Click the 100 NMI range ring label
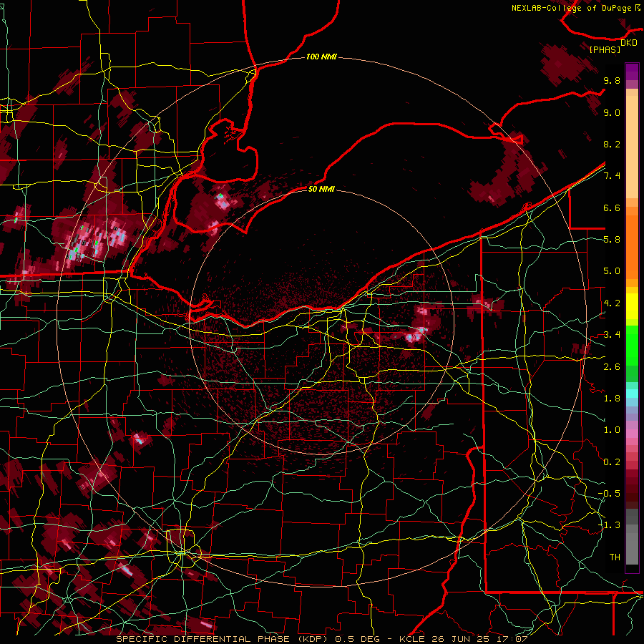644x644 pixels. click(321, 57)
